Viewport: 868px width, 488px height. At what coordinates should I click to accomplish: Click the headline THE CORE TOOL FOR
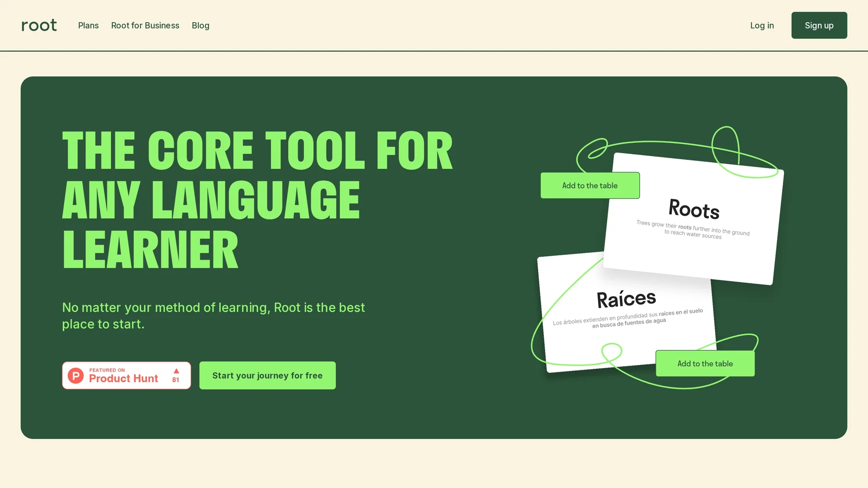coord(257,150)
